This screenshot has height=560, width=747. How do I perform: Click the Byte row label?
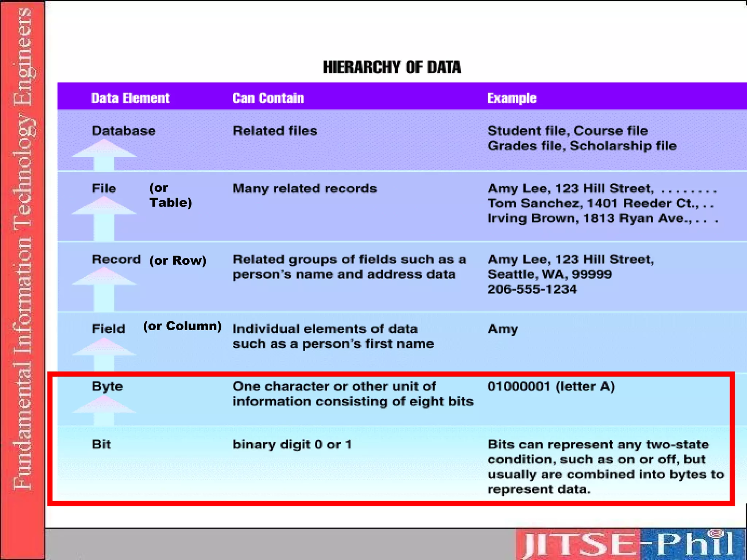pyautogui.click(x=107, y=386)
